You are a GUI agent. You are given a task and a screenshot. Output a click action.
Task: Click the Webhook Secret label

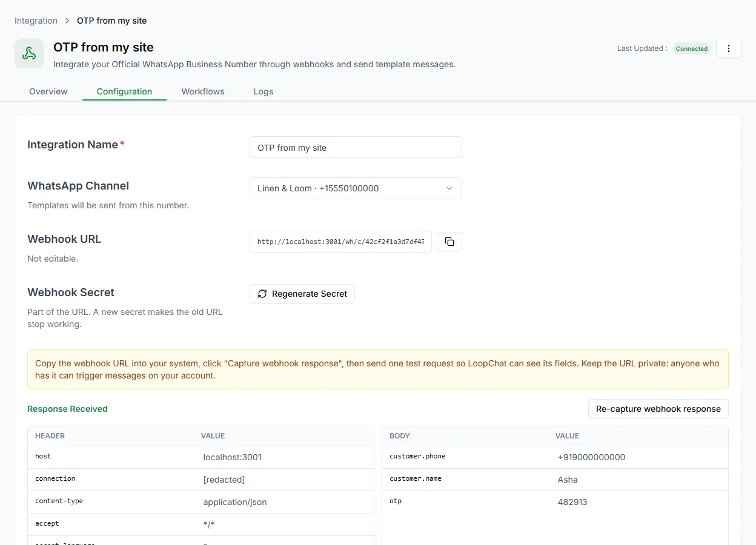[71, 292]
